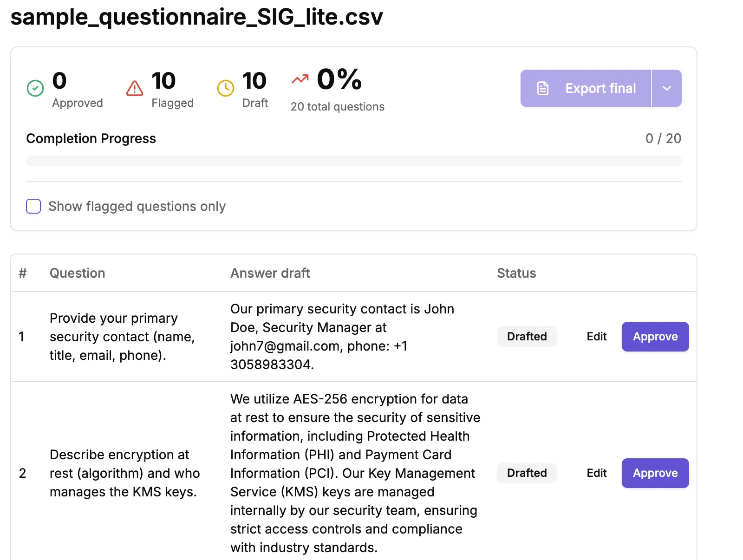Select the Status column header
The width and height of the screenshot is (743, 560).
pos(516,273)
